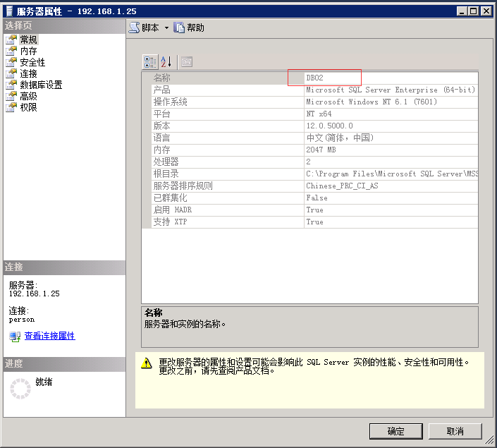This screenshot has height=448, width=497.
Task: Go to the 高级 page
Action: tap(28, 96)
